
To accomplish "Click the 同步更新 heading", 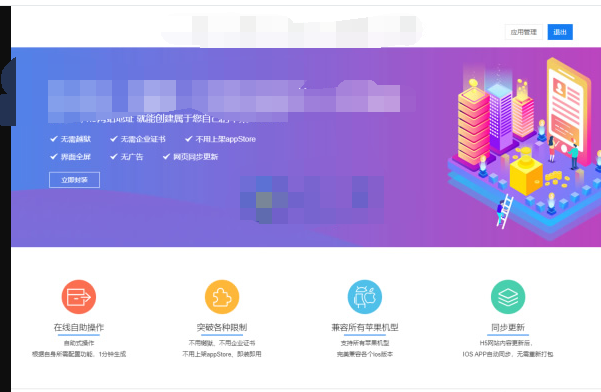I will pos(508,327).
